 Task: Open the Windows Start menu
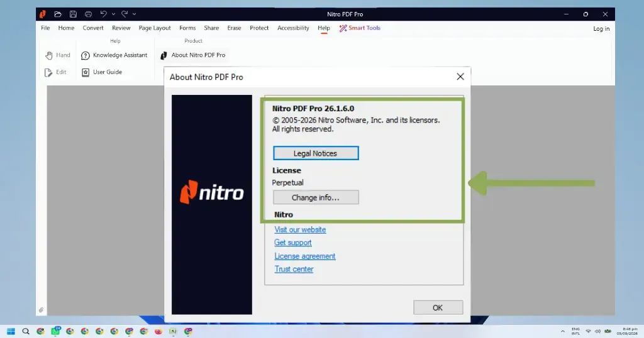click(x=11, y=332)
